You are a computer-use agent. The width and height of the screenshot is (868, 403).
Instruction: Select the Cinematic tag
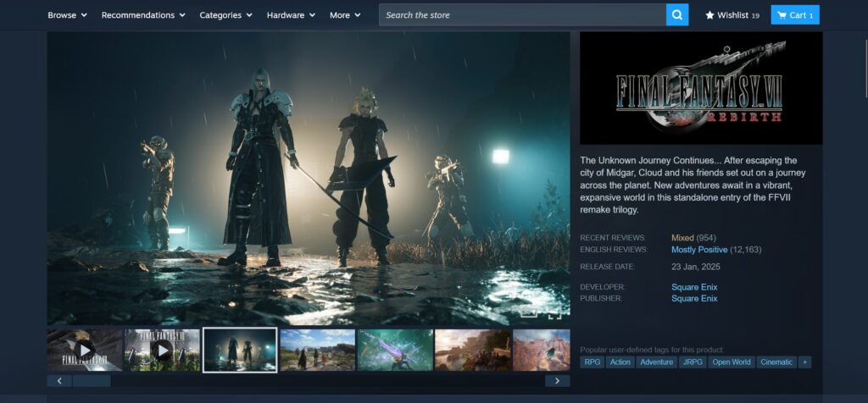776,362
